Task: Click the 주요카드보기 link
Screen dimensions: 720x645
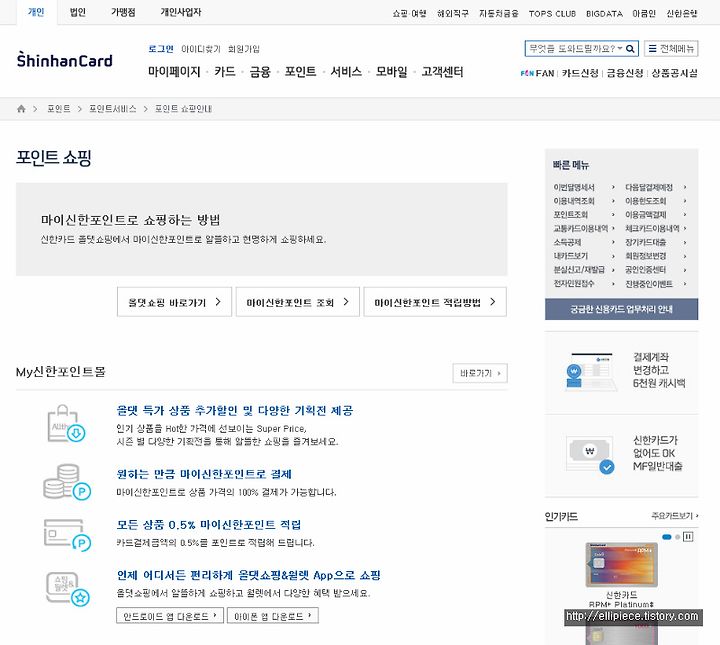Action: coord(675,516)
